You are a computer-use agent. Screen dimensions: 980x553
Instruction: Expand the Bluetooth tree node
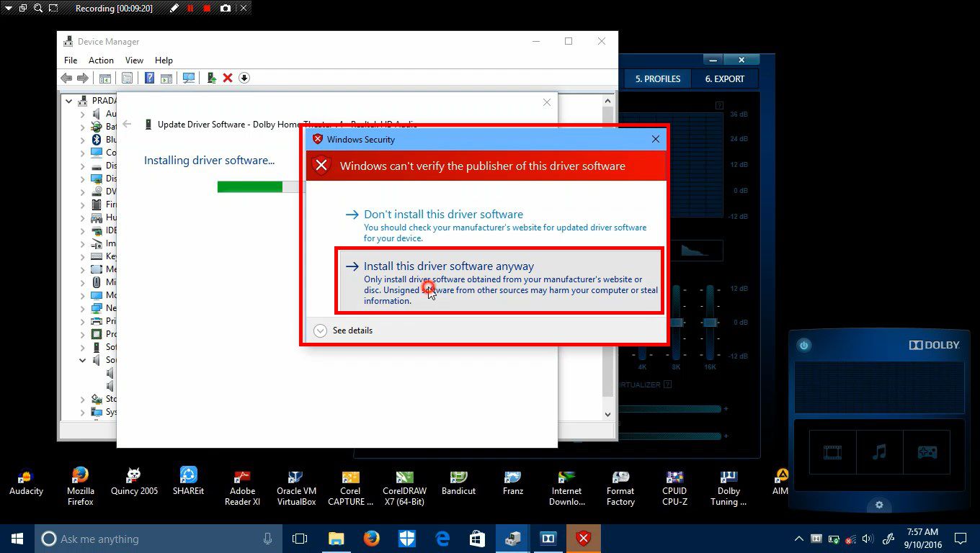(82, 140)
